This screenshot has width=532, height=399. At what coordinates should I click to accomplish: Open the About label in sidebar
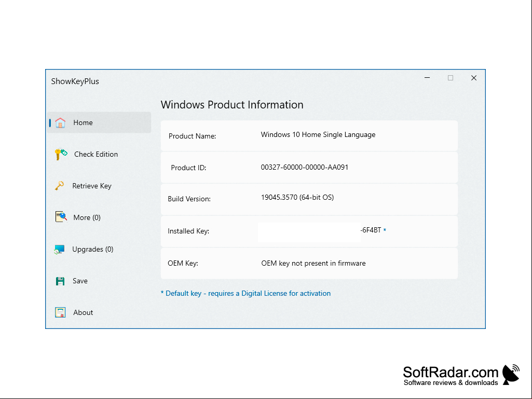[x=83, y=312]
